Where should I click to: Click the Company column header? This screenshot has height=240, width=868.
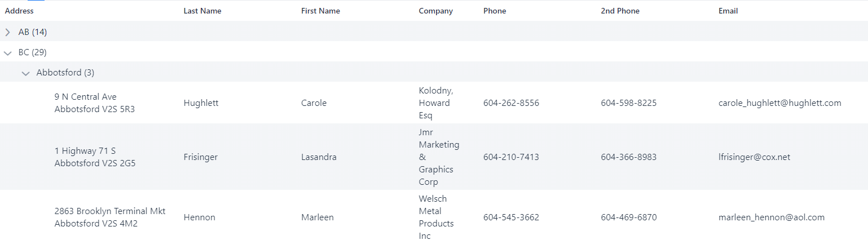[435, 11]
